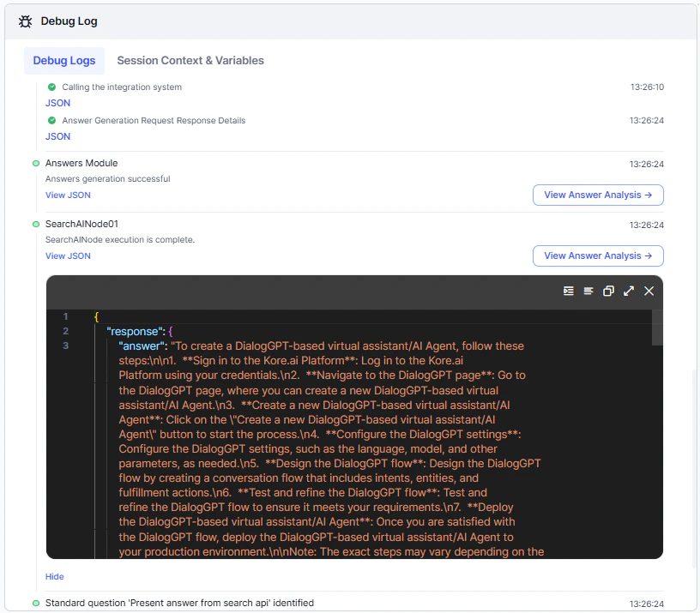The image size is (700, 613).
Task: Click the bug icon in the Debug Log header
Action: click(25, 21)
